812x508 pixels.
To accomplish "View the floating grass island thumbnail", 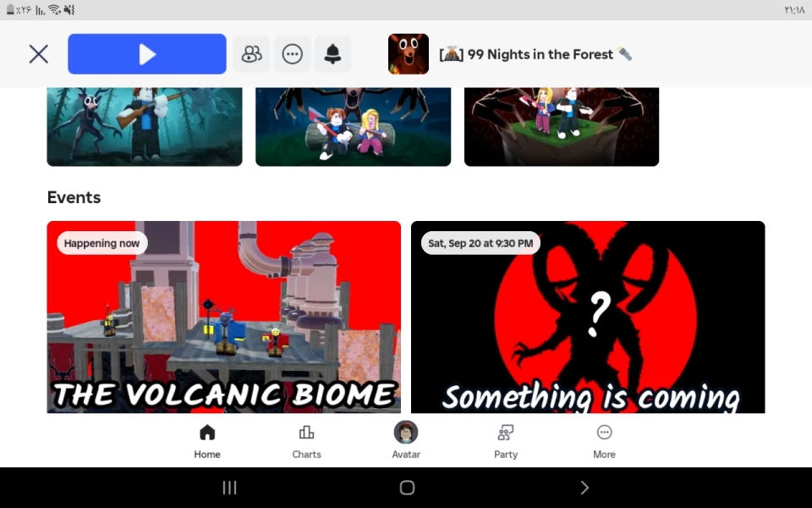I will pyautogui.click(x=562, y=126).
